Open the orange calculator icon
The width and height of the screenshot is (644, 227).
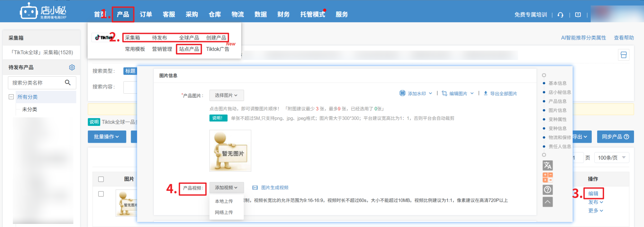coord(547,178)
